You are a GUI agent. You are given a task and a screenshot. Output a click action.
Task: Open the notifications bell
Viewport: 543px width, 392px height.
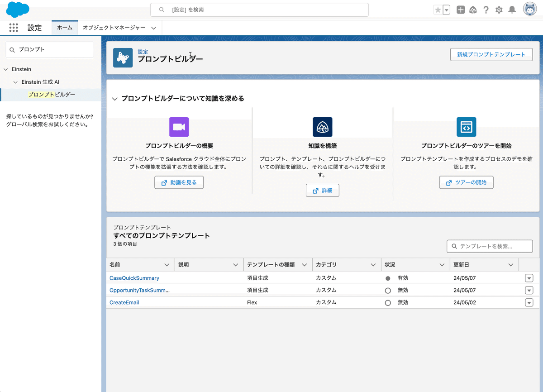[x=512, y=10]
